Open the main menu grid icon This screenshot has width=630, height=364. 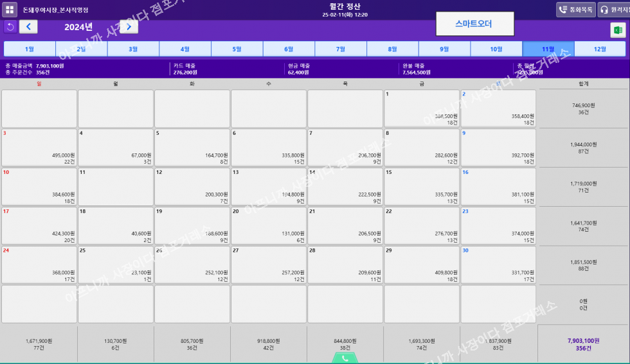10,10
